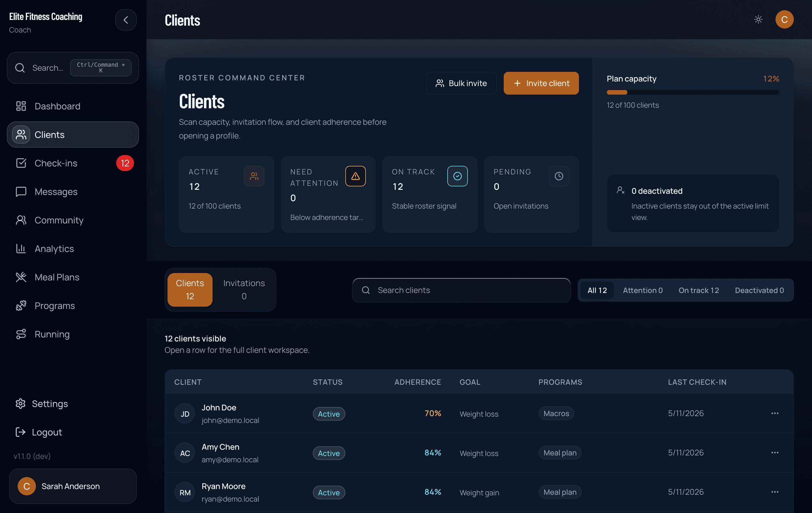812x513 pixels.
Task: Open the Sarah Anderson profile card
Action: pos(73,486)
